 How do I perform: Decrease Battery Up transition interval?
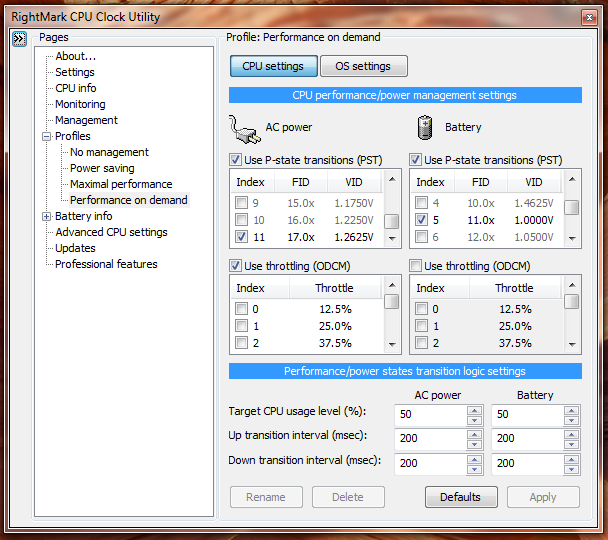(572, 444)
